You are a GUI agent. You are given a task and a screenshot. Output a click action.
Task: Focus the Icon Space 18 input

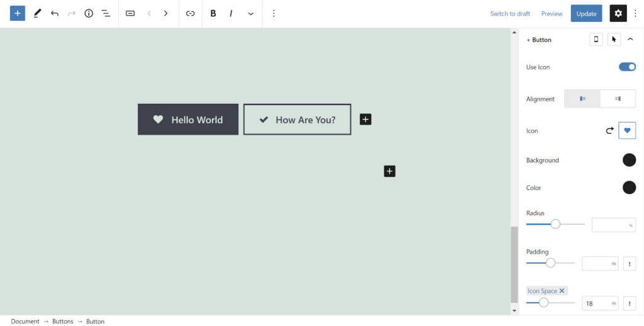600,303
